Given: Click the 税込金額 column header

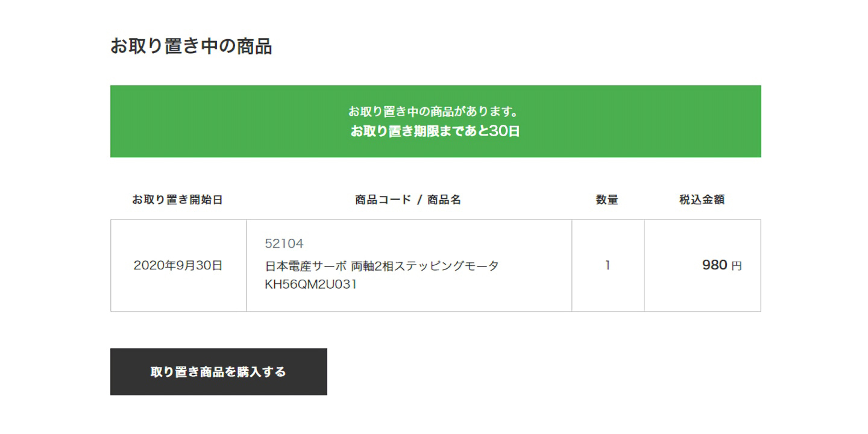Looking at the screenshot, I should [702, 200].
